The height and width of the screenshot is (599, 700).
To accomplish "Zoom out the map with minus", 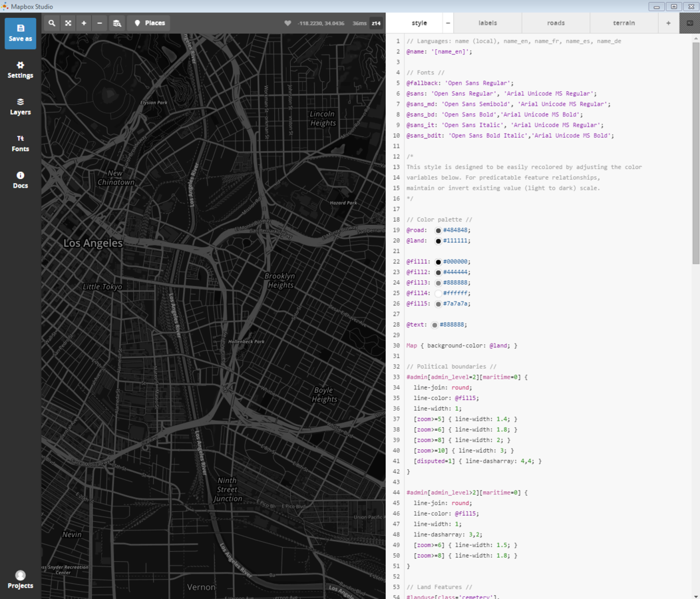I will tap(100, 23).
